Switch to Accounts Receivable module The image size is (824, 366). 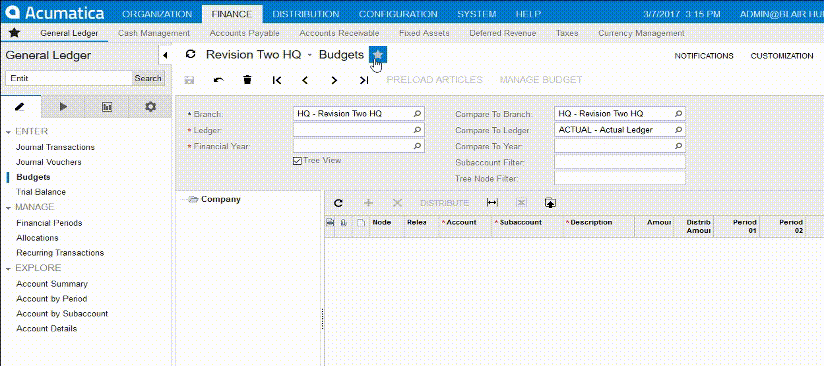(339, 33)
